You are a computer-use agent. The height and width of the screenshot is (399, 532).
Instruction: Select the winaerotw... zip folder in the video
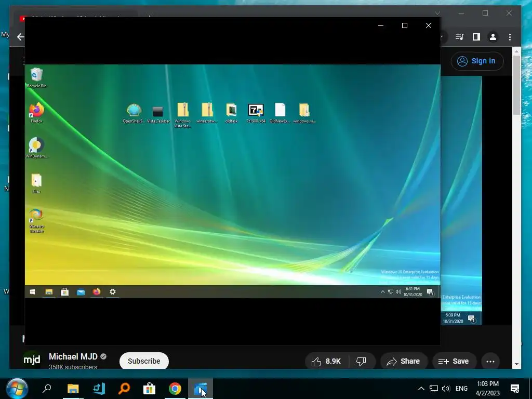click(207, 113)
